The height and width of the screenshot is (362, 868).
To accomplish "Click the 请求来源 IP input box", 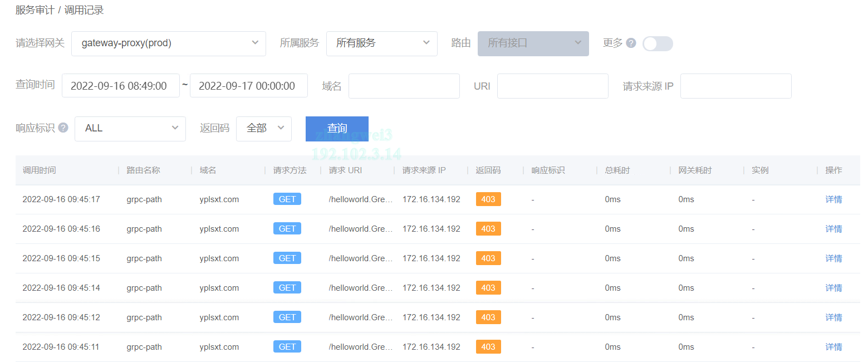I will 735,86.
